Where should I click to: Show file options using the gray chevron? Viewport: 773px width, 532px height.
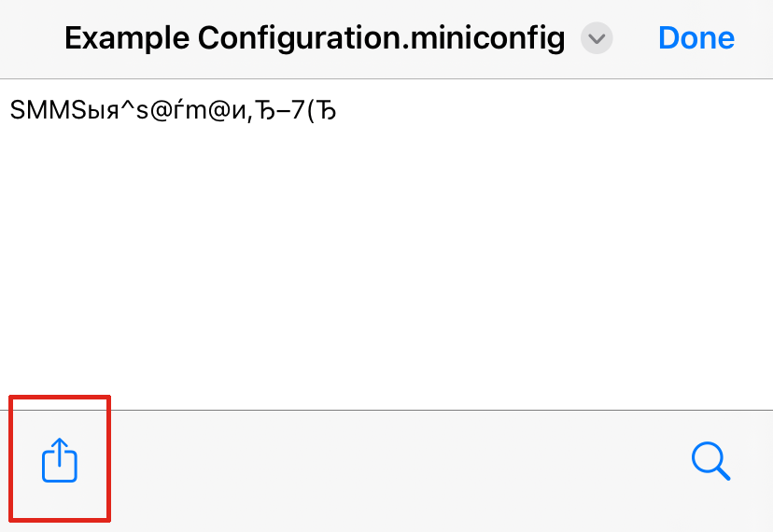click(597, 39)
